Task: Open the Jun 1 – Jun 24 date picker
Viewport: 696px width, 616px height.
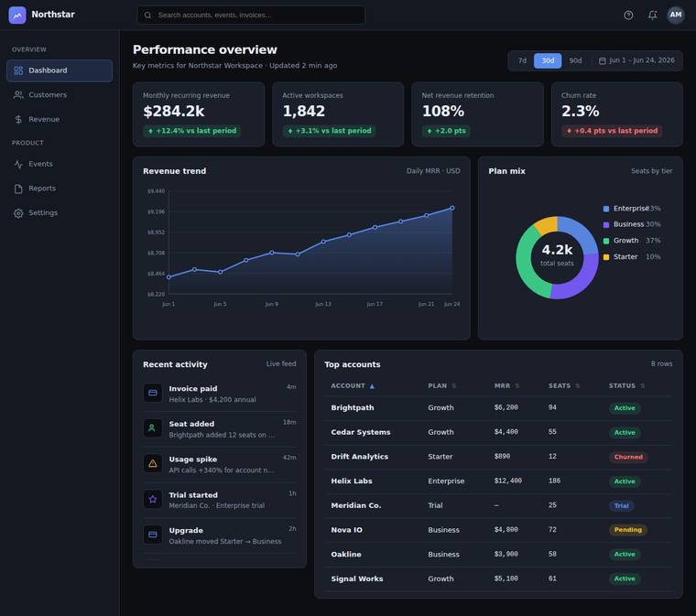Action: [636, 60]
